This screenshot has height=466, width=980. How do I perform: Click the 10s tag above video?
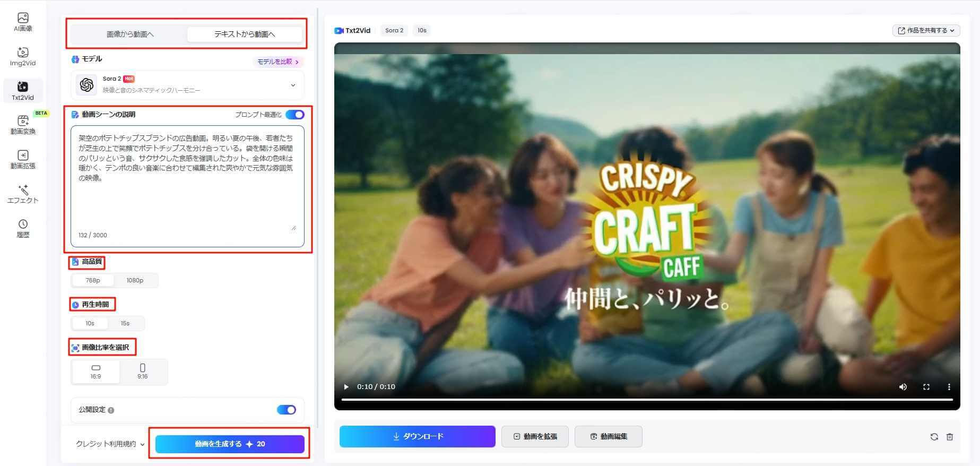pos(422,31)
